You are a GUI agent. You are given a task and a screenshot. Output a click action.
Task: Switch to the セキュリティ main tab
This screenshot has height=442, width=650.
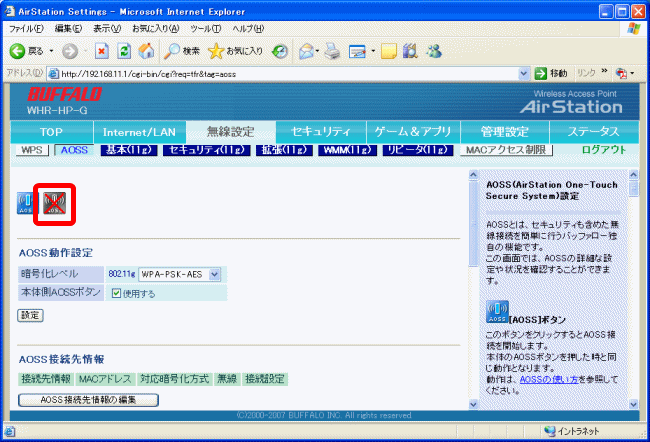click(x=321, y=132)
